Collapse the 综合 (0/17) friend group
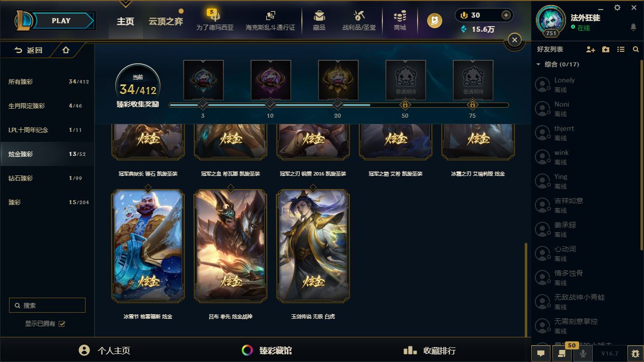 [x=538, y=64]
